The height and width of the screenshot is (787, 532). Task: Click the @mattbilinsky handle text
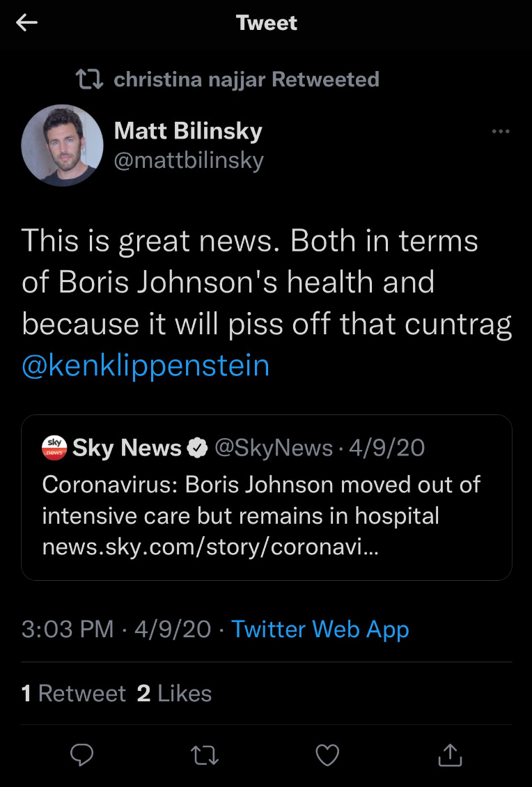click(188, 160)
